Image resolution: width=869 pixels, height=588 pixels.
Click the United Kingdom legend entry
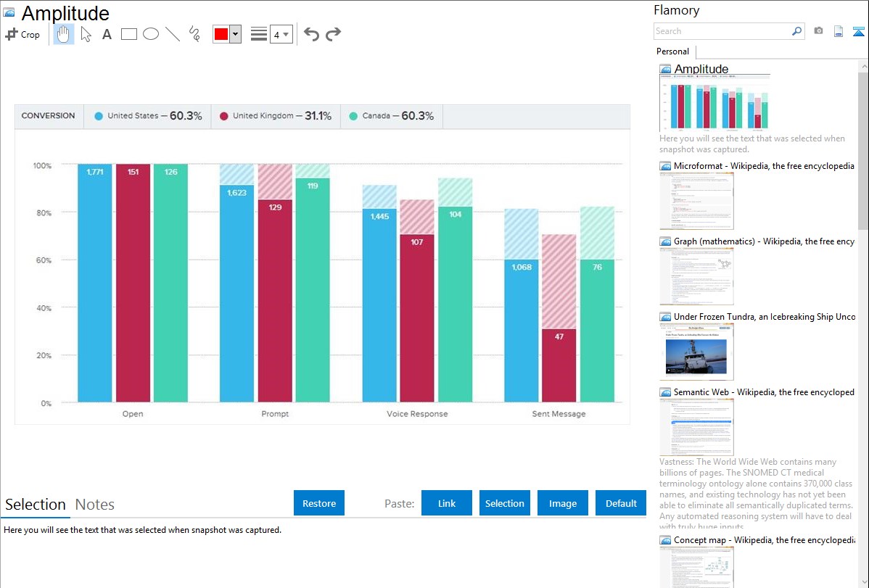point(276,116)
